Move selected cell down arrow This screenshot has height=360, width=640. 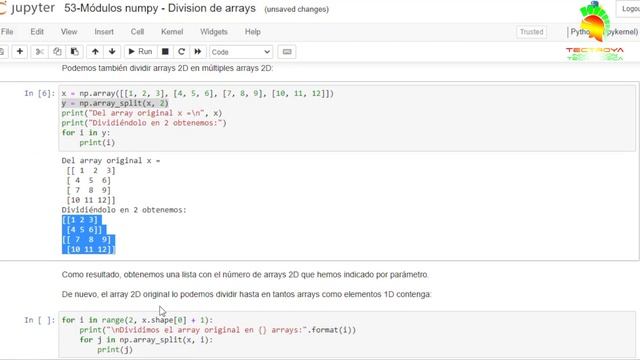[x=112, y=52]
